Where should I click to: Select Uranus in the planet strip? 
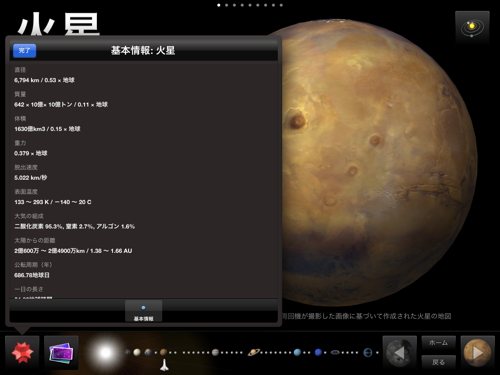(x=297, y=352)
